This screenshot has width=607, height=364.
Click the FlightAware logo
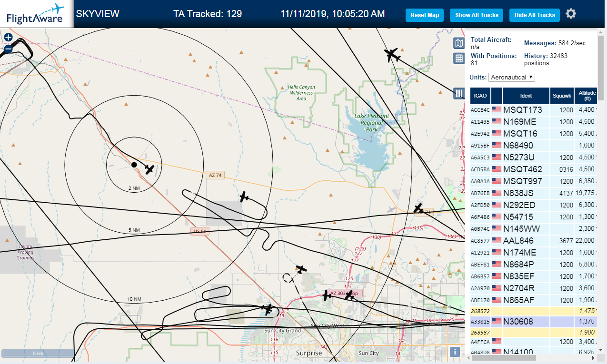pos(36,14)
